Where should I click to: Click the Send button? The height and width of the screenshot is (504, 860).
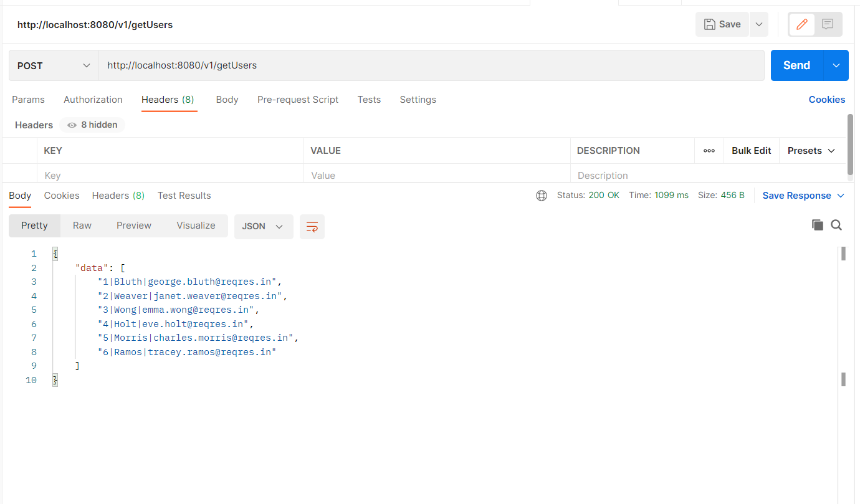coord(796,65)
